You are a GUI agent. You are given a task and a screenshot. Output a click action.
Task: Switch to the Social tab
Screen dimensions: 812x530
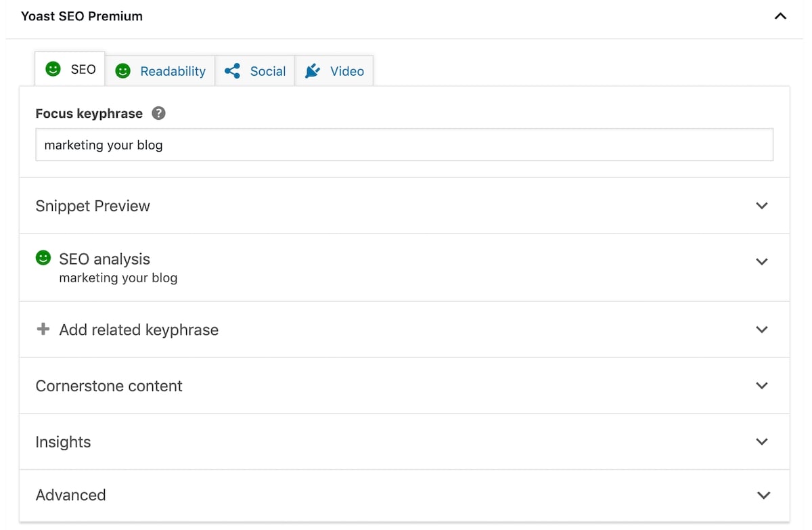(267, 70)
